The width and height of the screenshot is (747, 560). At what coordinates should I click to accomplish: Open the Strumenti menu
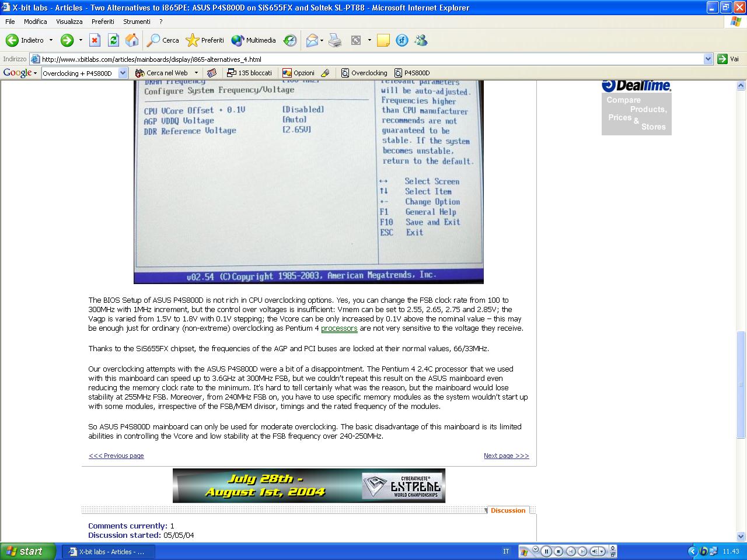[137, 22]
